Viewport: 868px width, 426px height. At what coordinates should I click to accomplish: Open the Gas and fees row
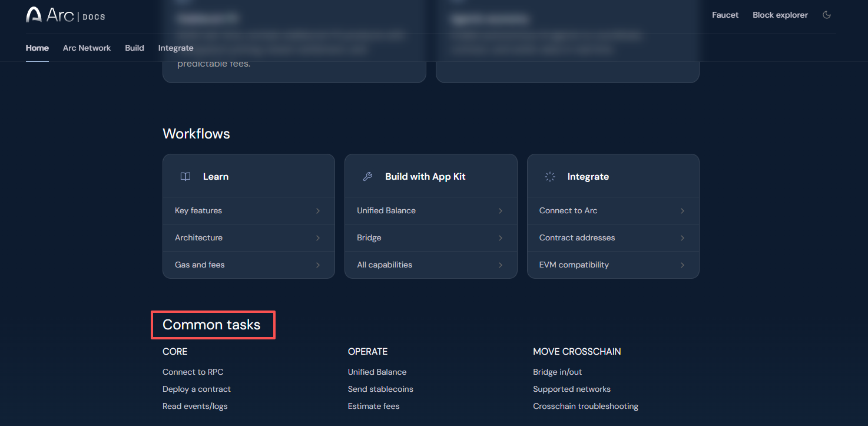(x=249, y=265)
